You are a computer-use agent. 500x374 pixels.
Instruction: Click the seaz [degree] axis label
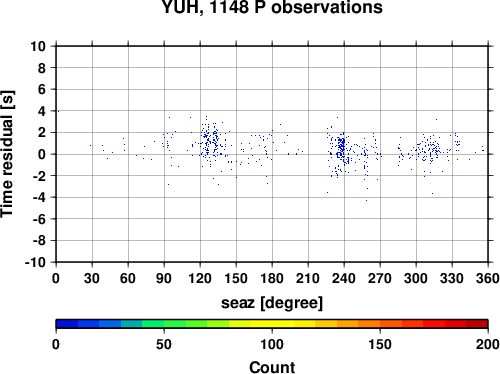coord(272,303)
